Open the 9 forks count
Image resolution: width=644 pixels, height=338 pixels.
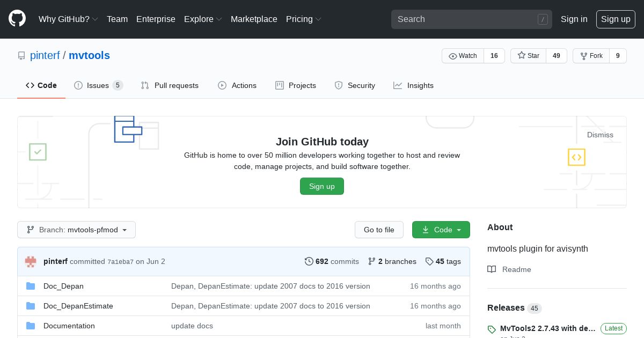618,56
